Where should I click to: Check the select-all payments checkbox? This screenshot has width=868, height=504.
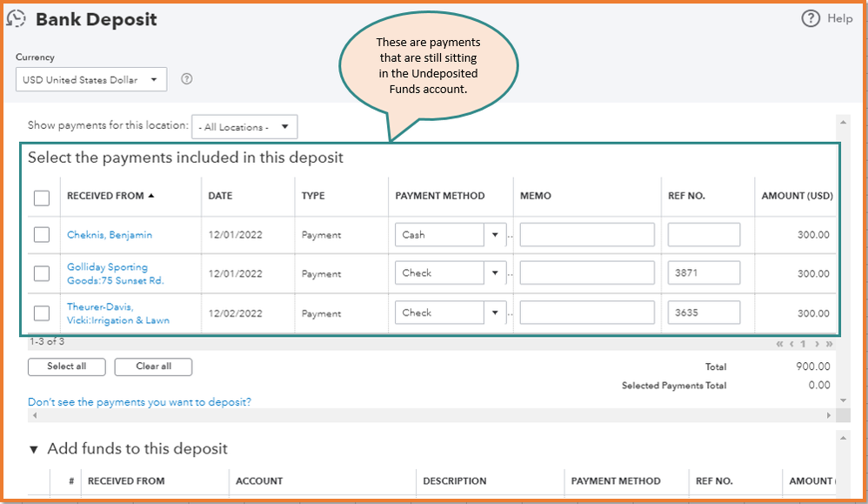pos(41,198)
